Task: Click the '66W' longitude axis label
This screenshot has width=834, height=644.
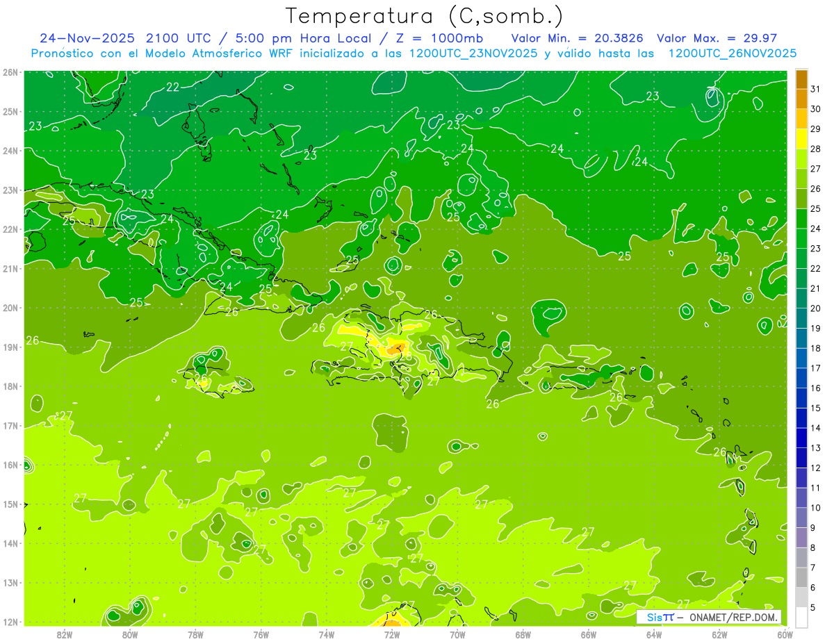Action: click(x=589, y=634)
